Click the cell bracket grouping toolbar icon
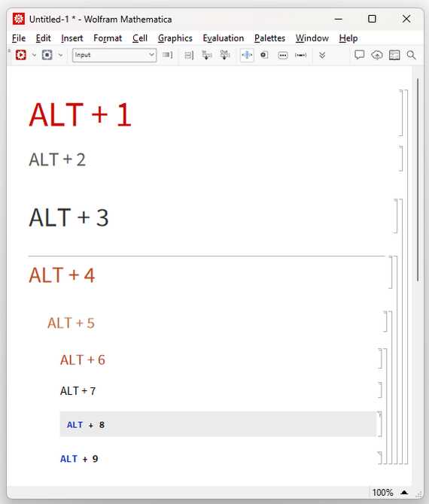The height and width of the screenshot is (504, 429). [189, 55]
